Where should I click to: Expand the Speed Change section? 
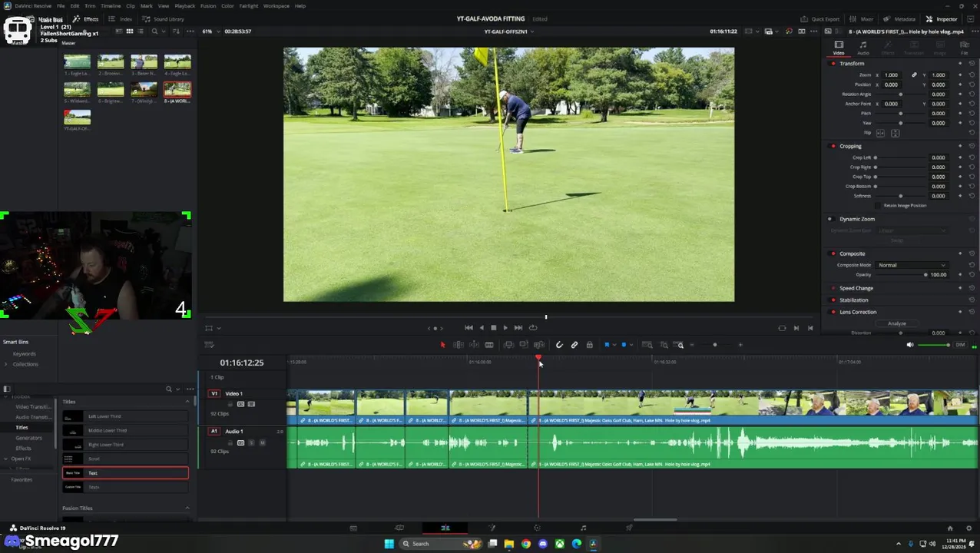[856, 288]
